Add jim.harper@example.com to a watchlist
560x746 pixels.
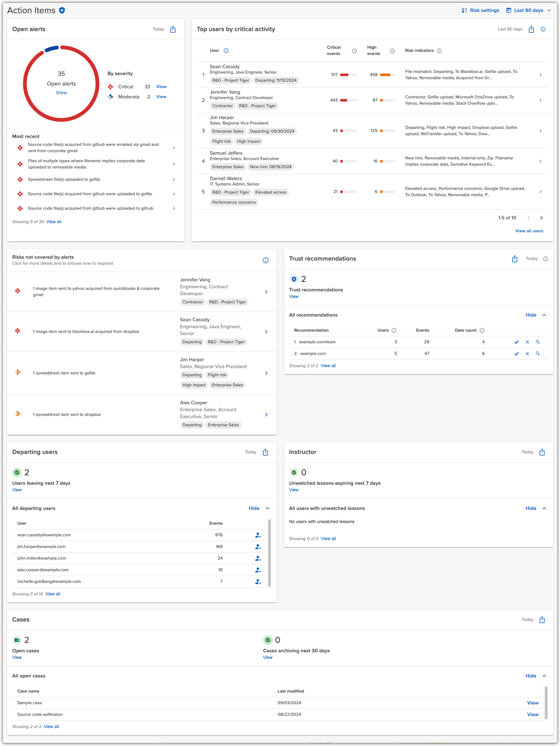pos(258,547)
